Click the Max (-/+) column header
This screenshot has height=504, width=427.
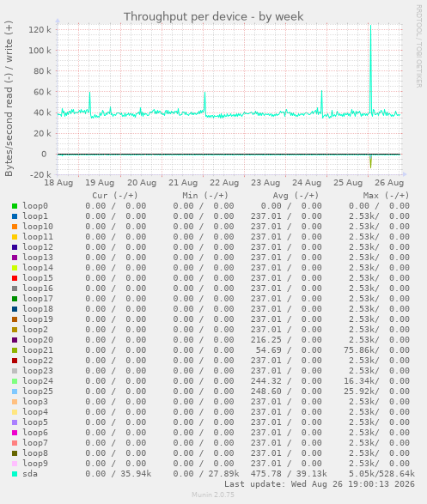[x=386, y=196]
